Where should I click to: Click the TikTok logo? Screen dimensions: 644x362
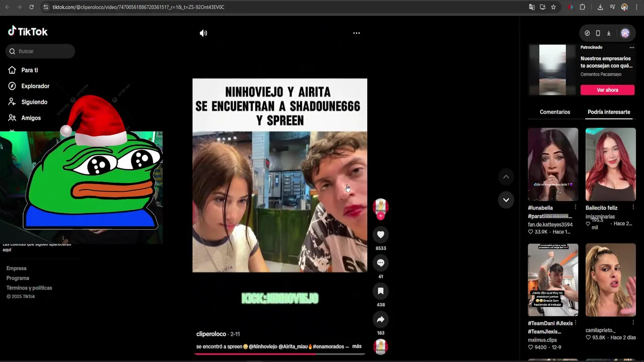click(28, 32)
